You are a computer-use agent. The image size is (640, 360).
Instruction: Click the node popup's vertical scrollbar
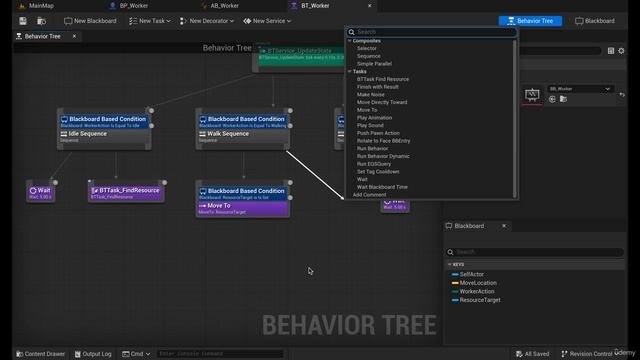515,118
